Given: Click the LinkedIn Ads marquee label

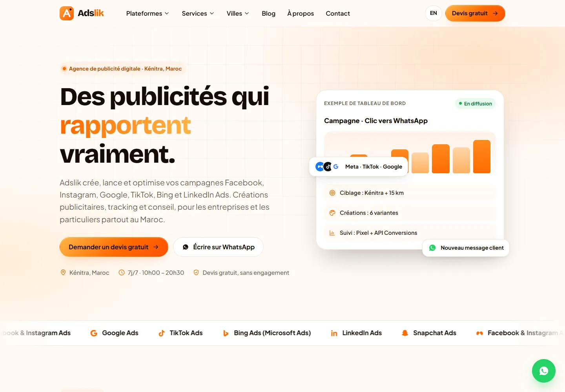Looking at the screenshot, I should (x=362, y=333).
